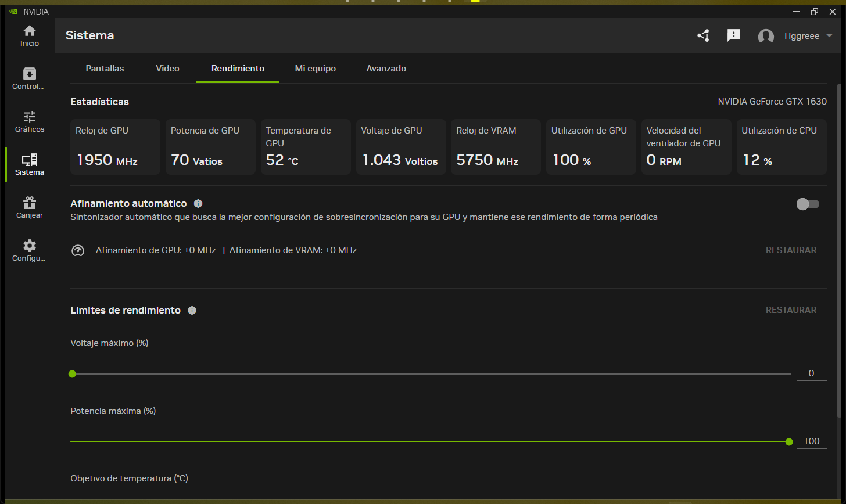Open the Mi equipo tab
The height and width of the screenshot is (504, 846).
pos(316,69)
